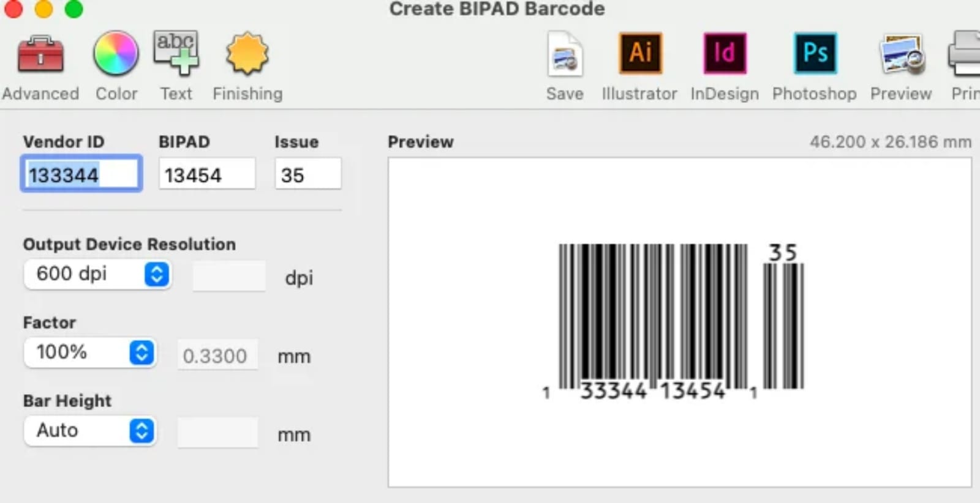Open the barcode in Preview app
Viewport: 980px width, 503px height.
tap(901, 55)
